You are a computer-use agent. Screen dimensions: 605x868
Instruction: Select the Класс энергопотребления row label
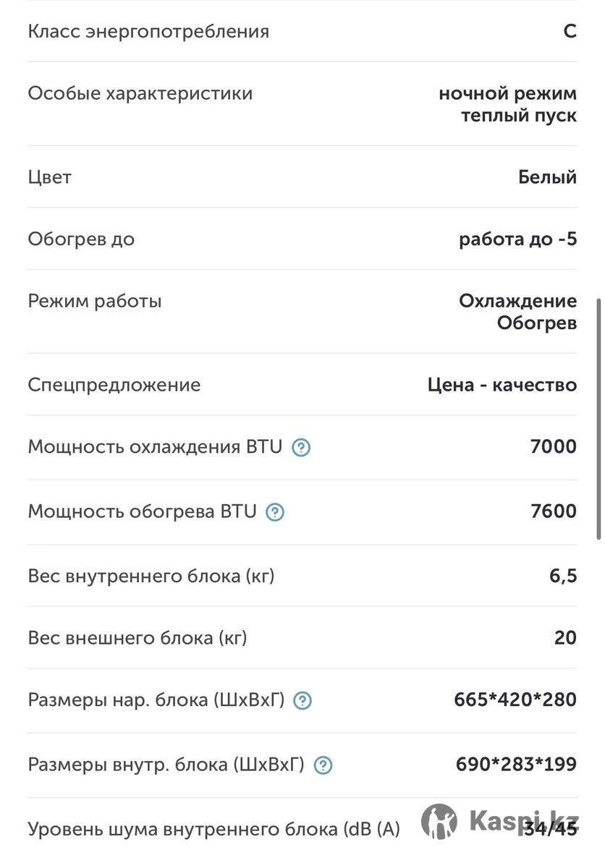(148, 32)
